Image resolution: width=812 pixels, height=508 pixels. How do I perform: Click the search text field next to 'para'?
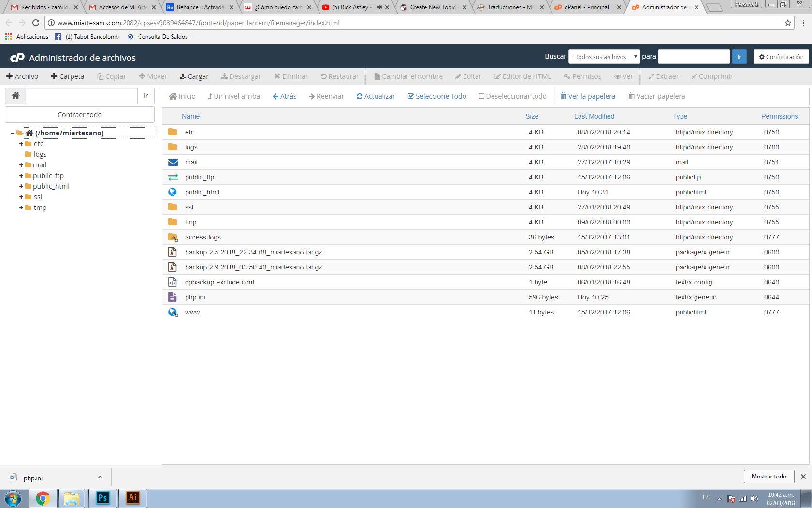(694, 57)
